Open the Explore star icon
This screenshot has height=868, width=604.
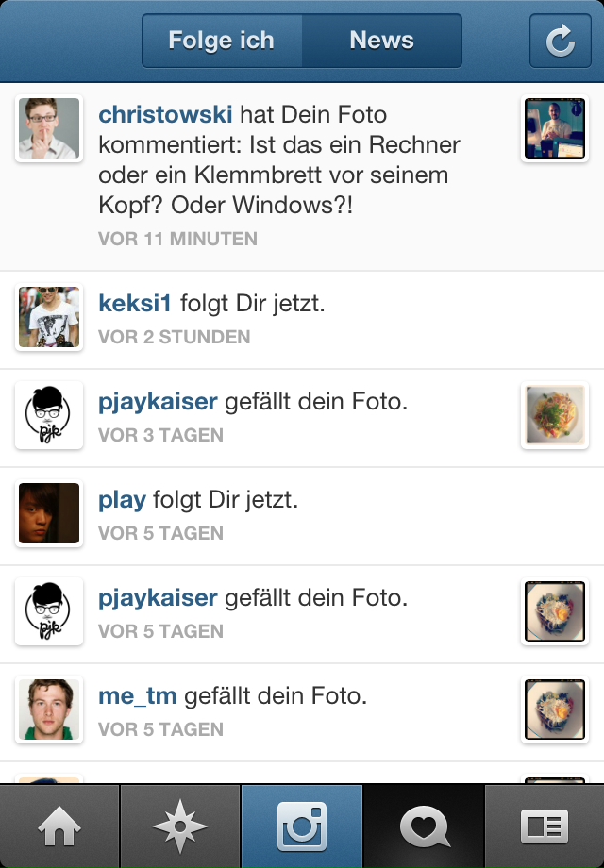tap(180, 826)
